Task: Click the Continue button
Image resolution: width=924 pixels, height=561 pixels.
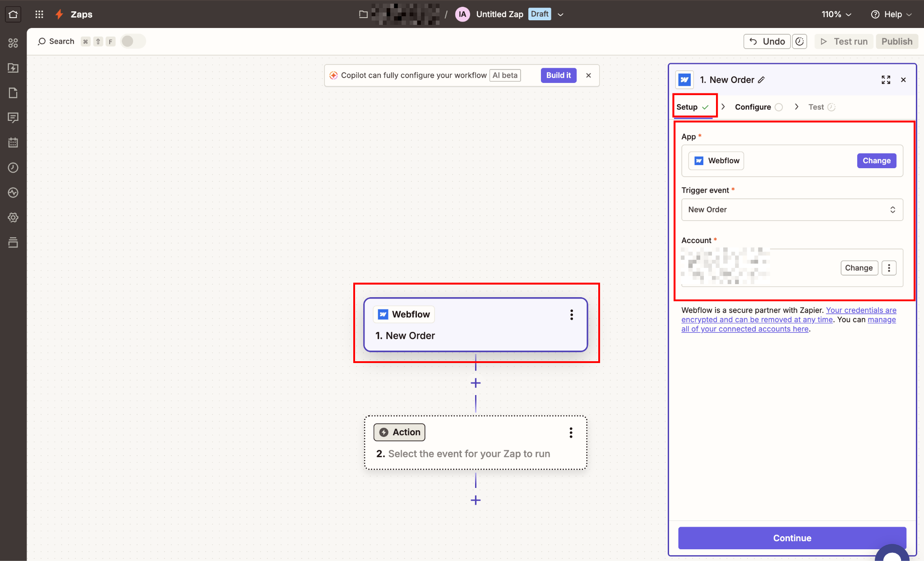Action: coord(792,538)
